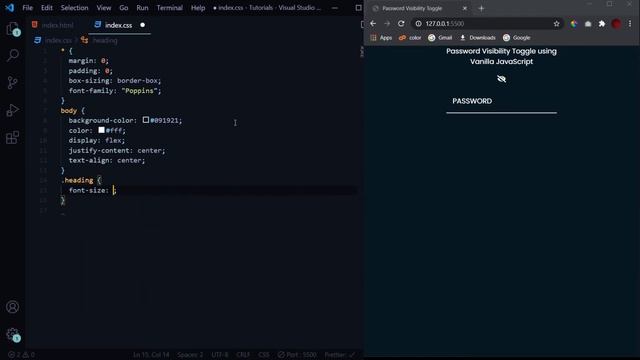
Task: Click the browser Back arrow
Action: [x=373, y=24]
